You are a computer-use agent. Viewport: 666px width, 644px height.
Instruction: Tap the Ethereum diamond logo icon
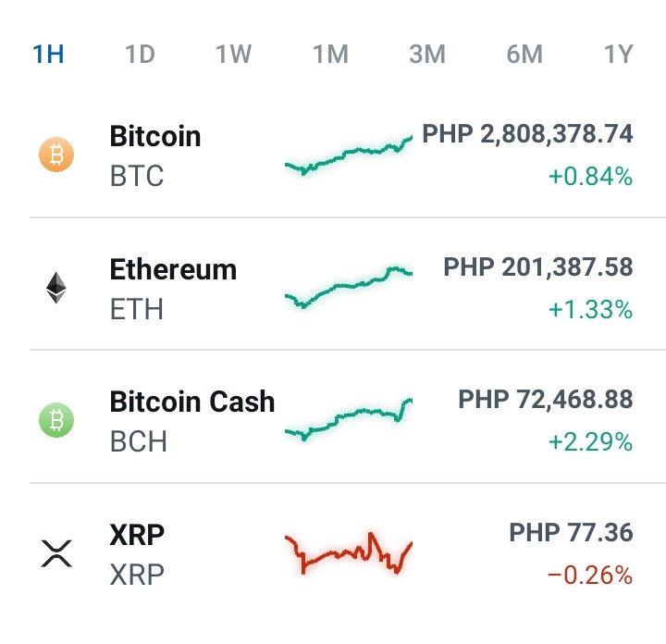(x=56, y=288)
